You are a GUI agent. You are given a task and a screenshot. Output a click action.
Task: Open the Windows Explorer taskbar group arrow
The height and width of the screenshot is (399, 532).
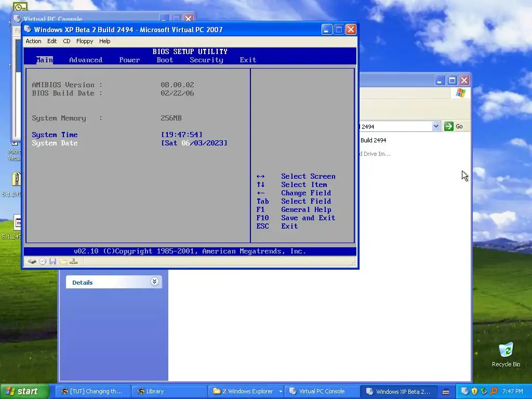(281, 392)
